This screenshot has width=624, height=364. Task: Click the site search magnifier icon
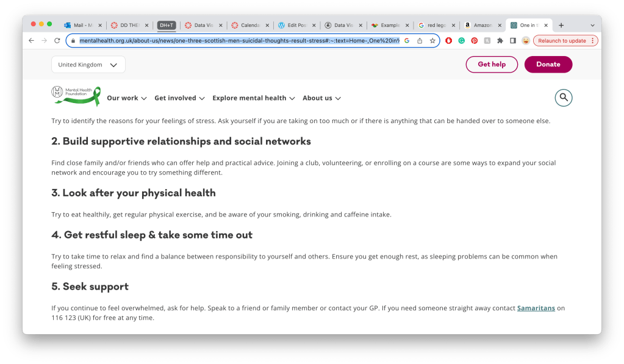(563, 98)
